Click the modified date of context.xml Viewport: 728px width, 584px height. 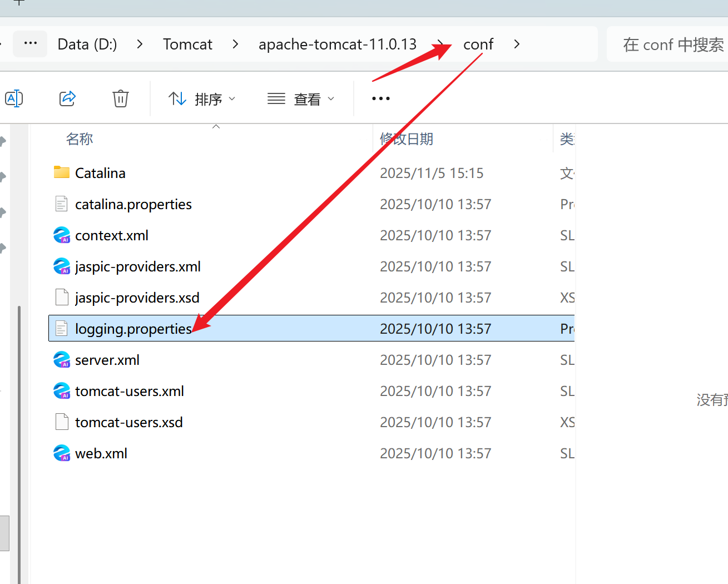pos(435,235)
